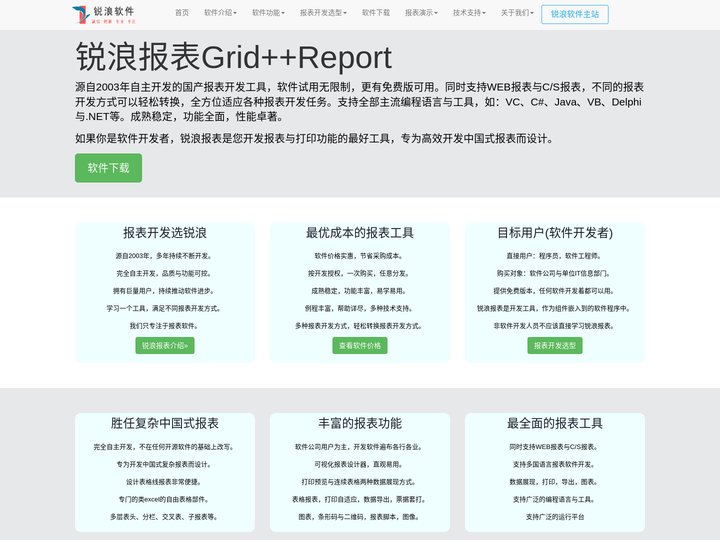
Task: Expand the 关于我们 dropdown menu
Action: click(517, 13)
